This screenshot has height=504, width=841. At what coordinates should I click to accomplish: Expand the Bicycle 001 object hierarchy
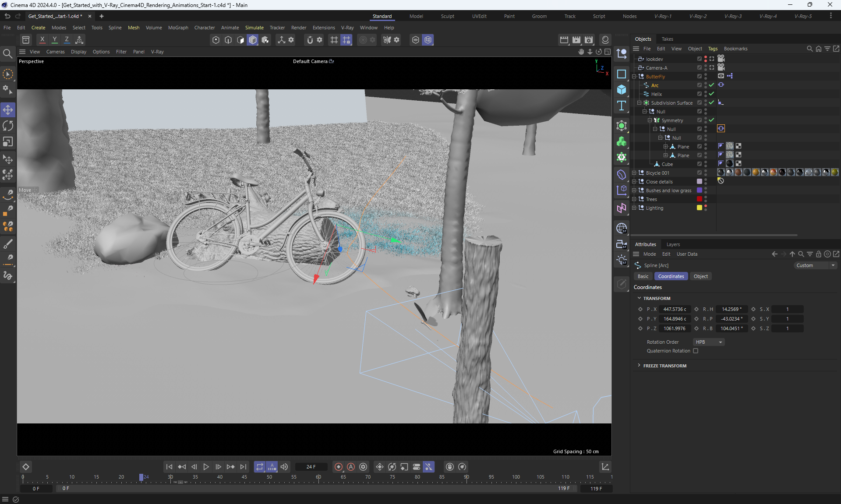[634, 173]
